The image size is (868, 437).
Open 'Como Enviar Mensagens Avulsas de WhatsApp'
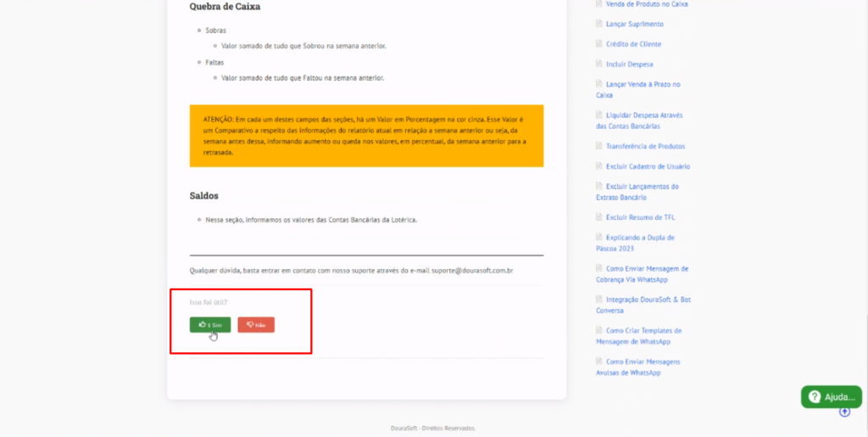pos(643,361)
